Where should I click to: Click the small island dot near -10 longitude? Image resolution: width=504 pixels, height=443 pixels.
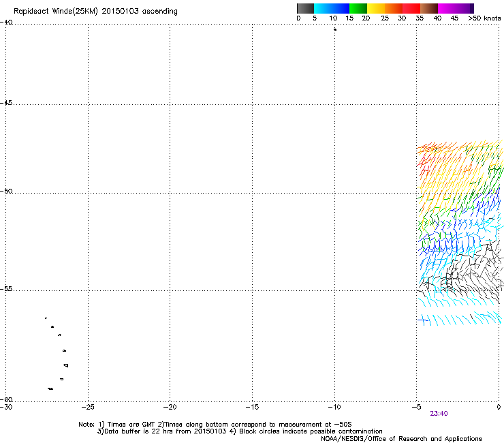tap(335, 29)
